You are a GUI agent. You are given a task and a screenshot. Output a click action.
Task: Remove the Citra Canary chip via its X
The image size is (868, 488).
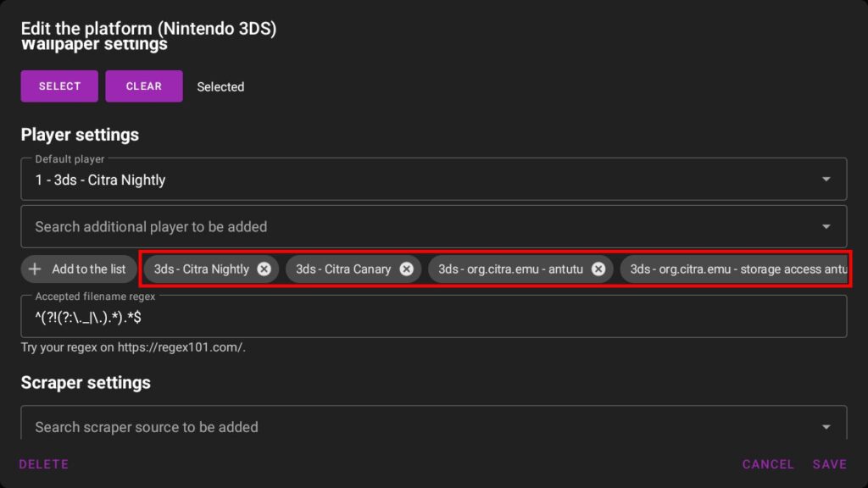406,269
